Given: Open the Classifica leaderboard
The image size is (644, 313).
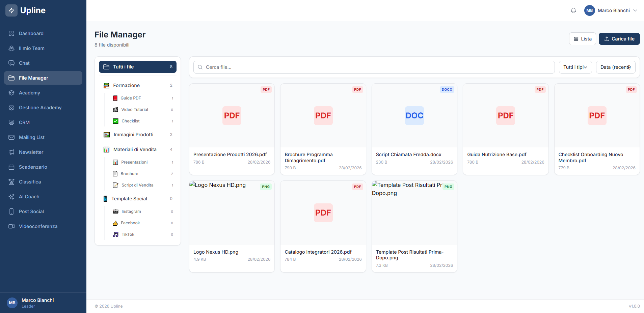Looking at the screenshot, I should [29, 182].
